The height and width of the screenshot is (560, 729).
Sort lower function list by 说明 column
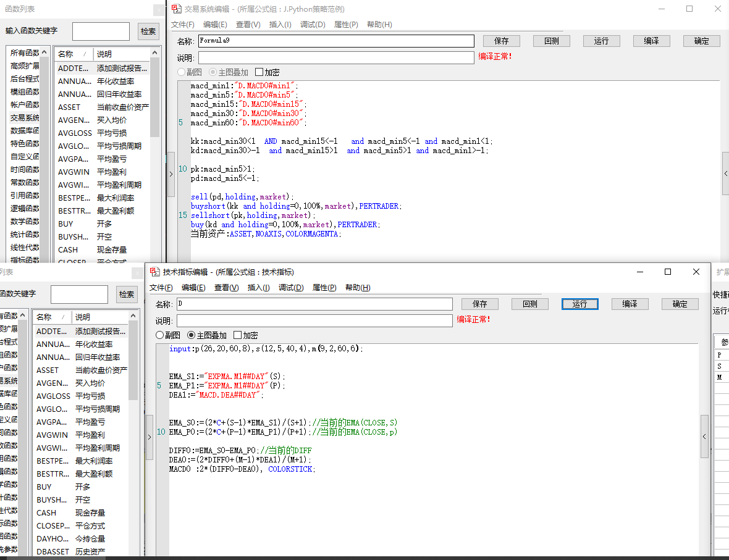pos(101,317)
